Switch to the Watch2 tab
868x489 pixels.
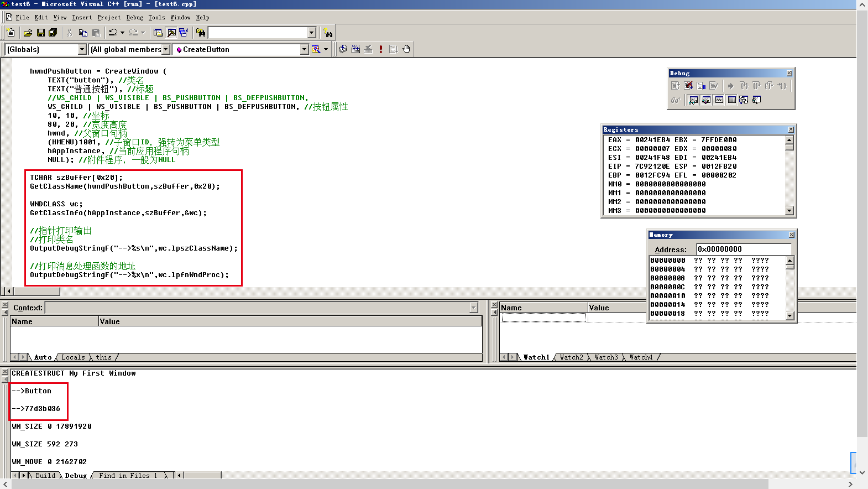point(571,357)
